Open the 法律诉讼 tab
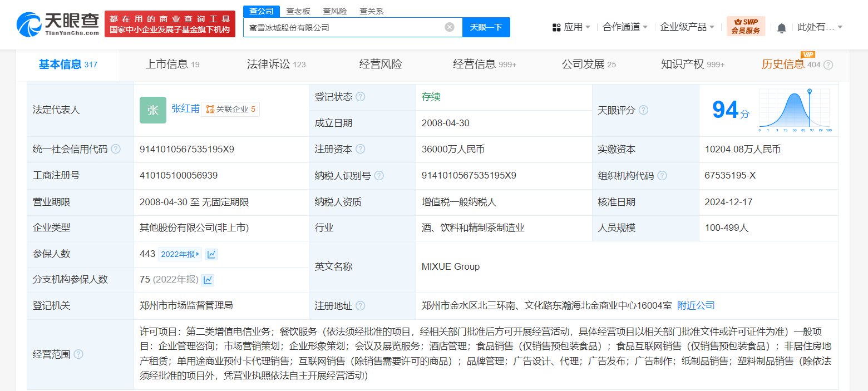Viewport: 868px width, 391px height. click(277, 65)
